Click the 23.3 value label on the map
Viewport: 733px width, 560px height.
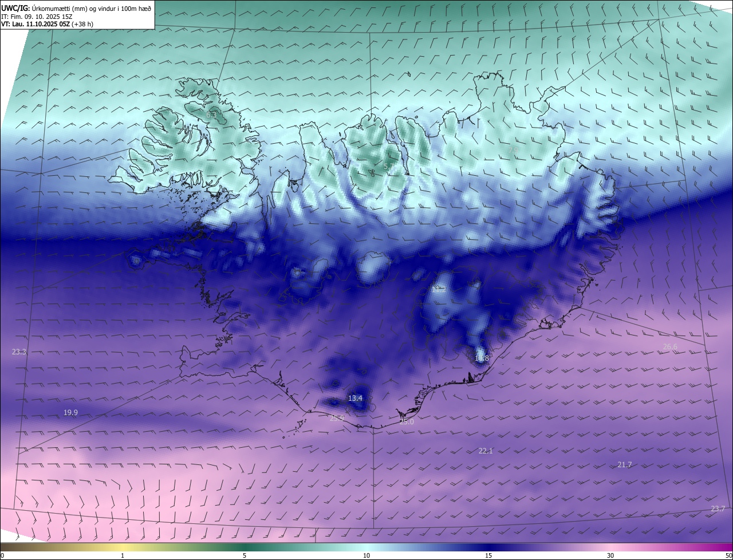pos(19,352)
